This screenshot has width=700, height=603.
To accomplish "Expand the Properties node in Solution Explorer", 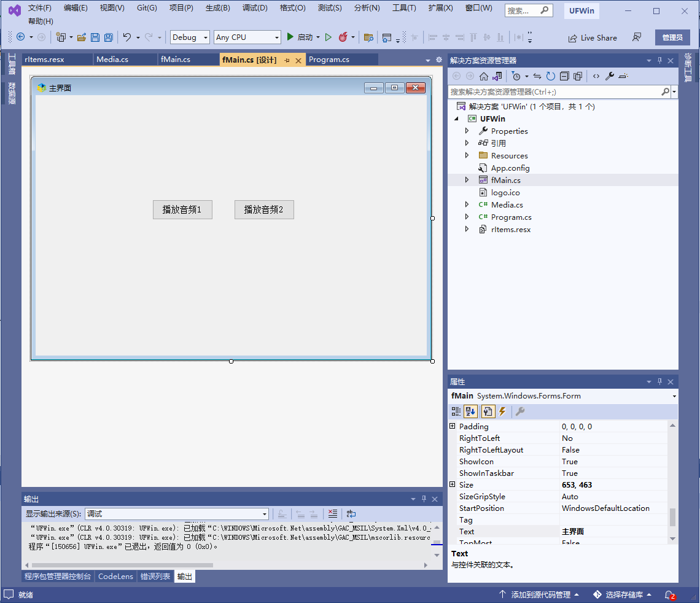I will tap(467, 131).
